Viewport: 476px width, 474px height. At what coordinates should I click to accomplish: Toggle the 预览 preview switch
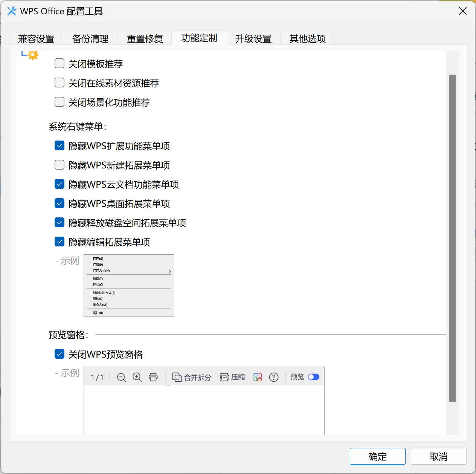(313, 377)
